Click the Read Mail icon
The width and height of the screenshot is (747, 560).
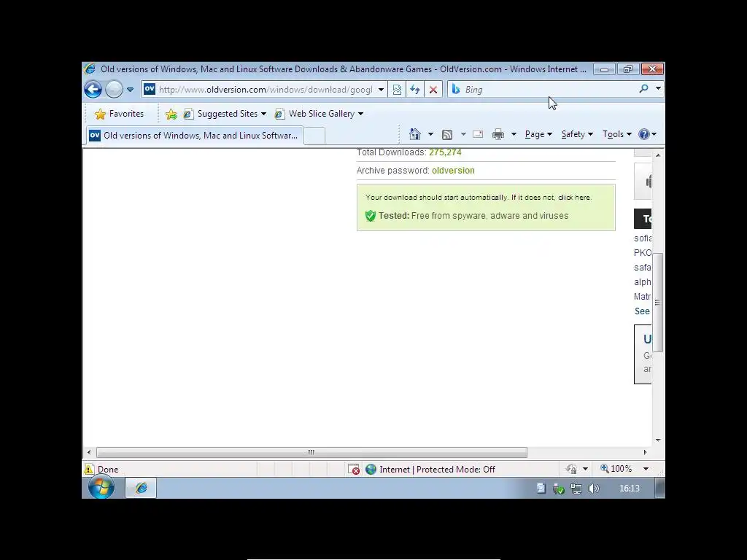click(478, 134)
